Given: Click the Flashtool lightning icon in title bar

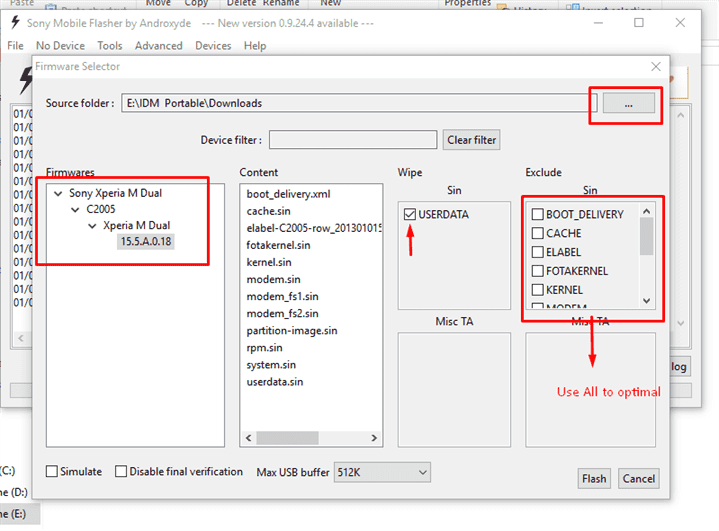Looking at the screenshot, I should coord(15,22).
